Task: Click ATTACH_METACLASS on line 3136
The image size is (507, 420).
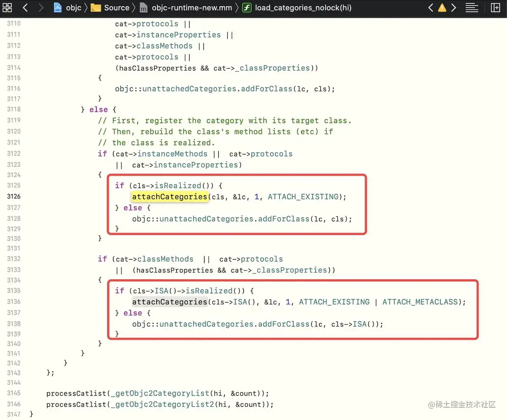Action: [420, 302]
